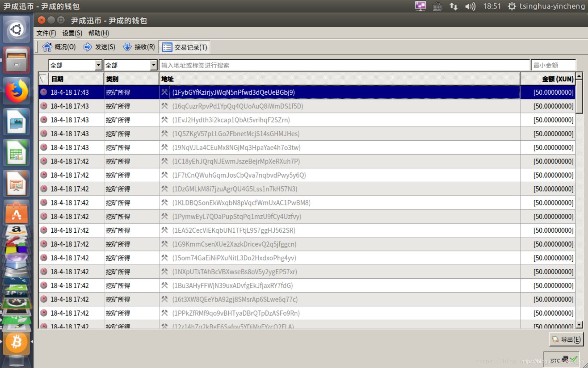Open the keyboard input indicator

click(x=437, y=6)
